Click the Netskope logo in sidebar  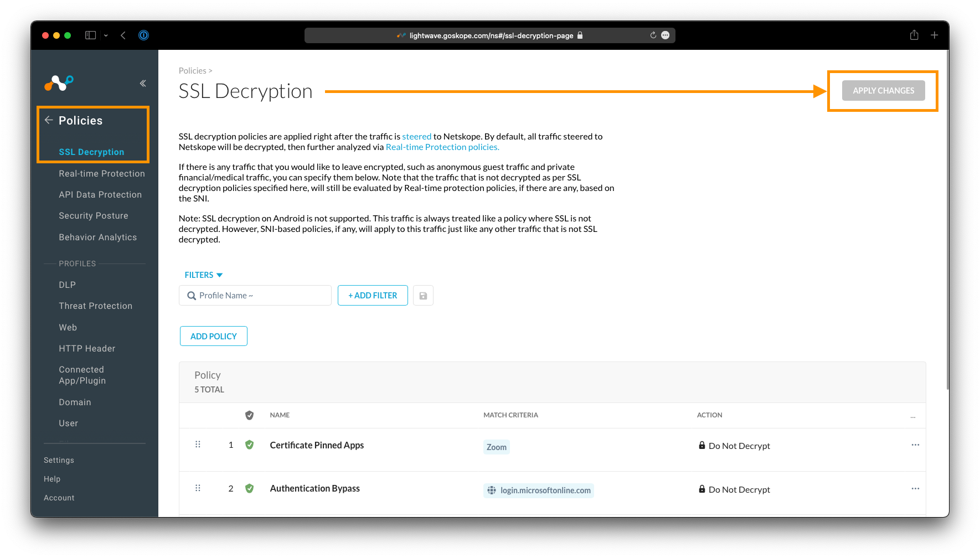(59, 83)
